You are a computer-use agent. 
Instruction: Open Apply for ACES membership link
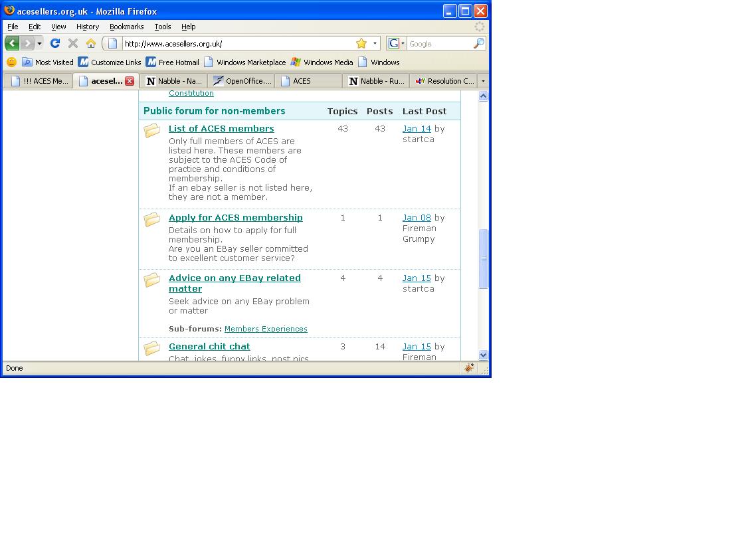coord(235,218)
